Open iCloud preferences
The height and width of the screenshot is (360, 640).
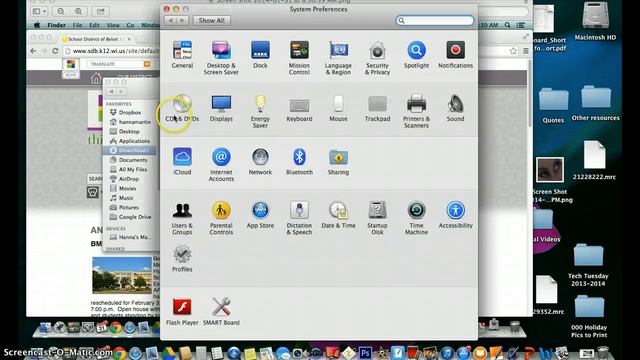(182, 161)
